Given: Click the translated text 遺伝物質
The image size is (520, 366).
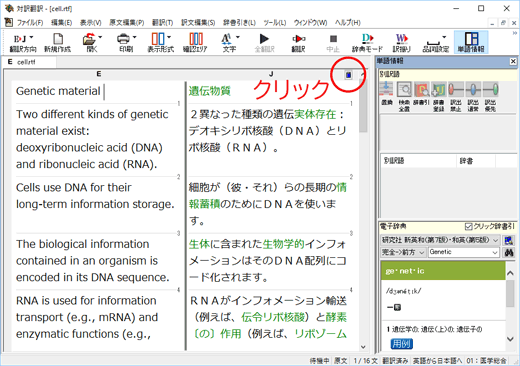Looking at the screenshot, I should pos(210,91).
